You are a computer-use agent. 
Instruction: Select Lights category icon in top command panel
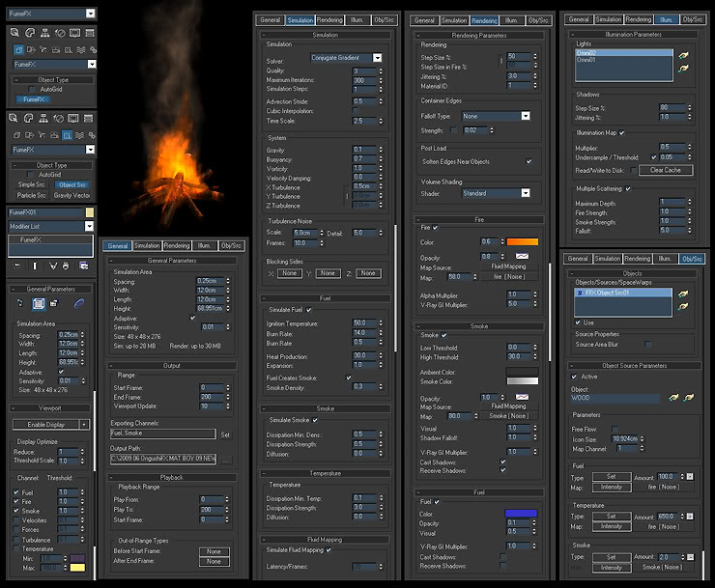pyautogui.click(x=43, y=49)
